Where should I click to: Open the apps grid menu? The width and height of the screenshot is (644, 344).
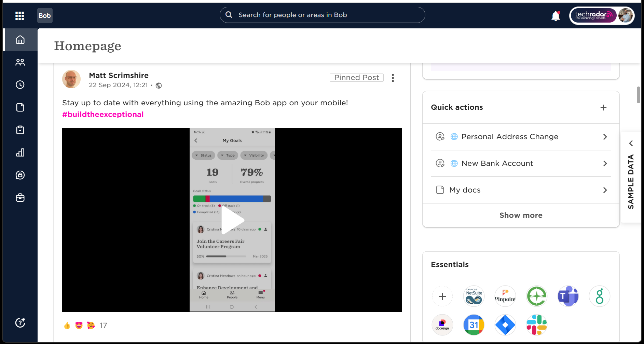(x=19, y=16)
